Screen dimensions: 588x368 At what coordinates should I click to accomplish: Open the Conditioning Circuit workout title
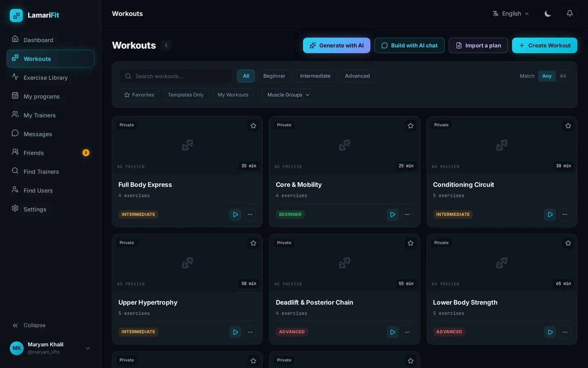pyautogui.click(x=463, y=185)
